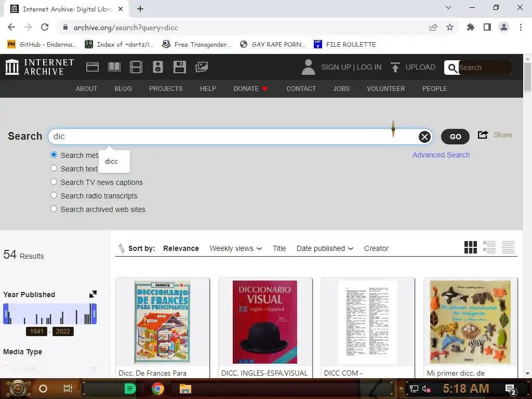532x399 pixels.
Task: Open the JOBS menu item
Action: (x=341, y=88)
